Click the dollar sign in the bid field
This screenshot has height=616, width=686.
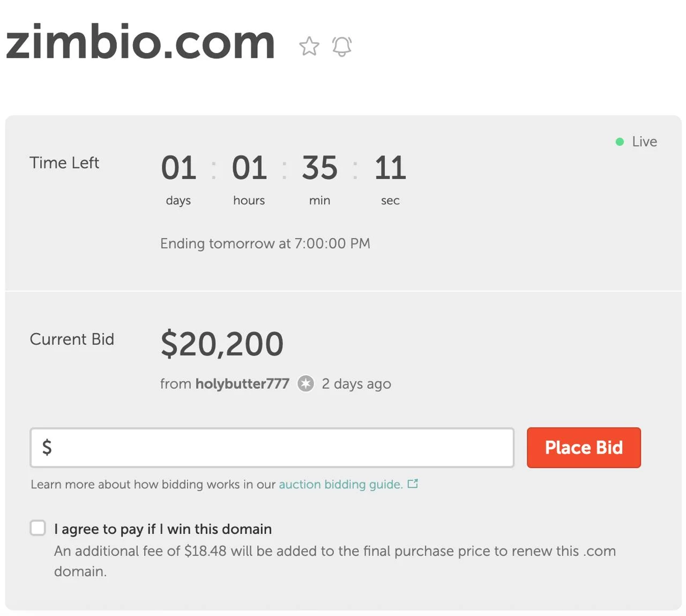tap(47, 447)
